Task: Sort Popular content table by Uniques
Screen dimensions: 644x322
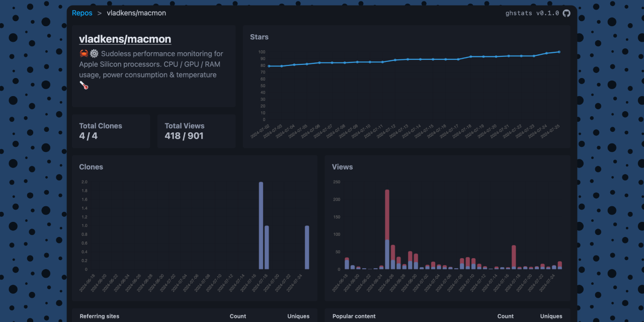Action: click(x=551, y=316)
